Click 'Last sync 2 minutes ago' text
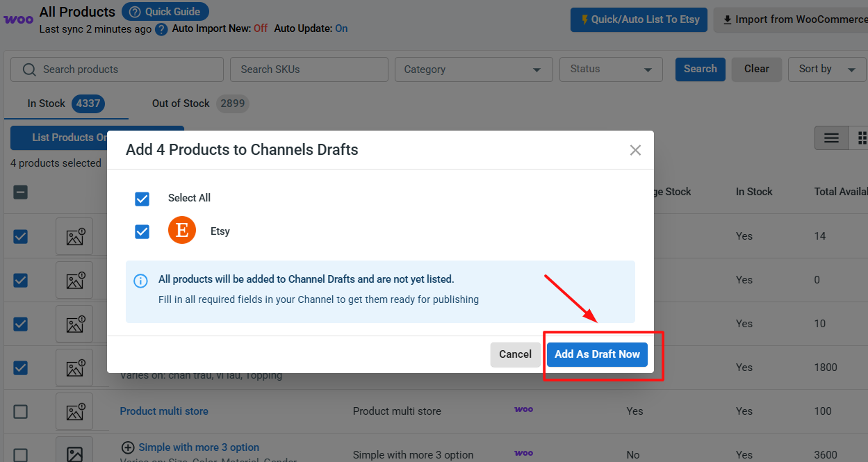Viewport: 868px width, 462px height. pyautogui.click(x=95, y=29)
